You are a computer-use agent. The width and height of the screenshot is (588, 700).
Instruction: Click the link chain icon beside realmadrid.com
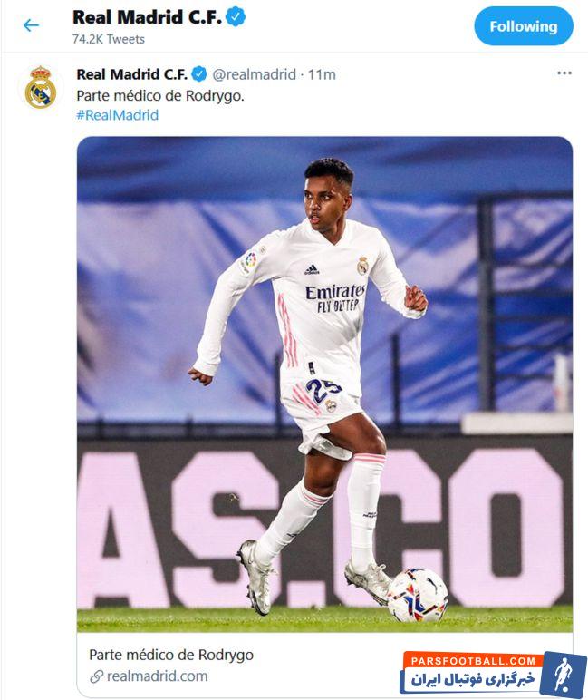point(96,676)
